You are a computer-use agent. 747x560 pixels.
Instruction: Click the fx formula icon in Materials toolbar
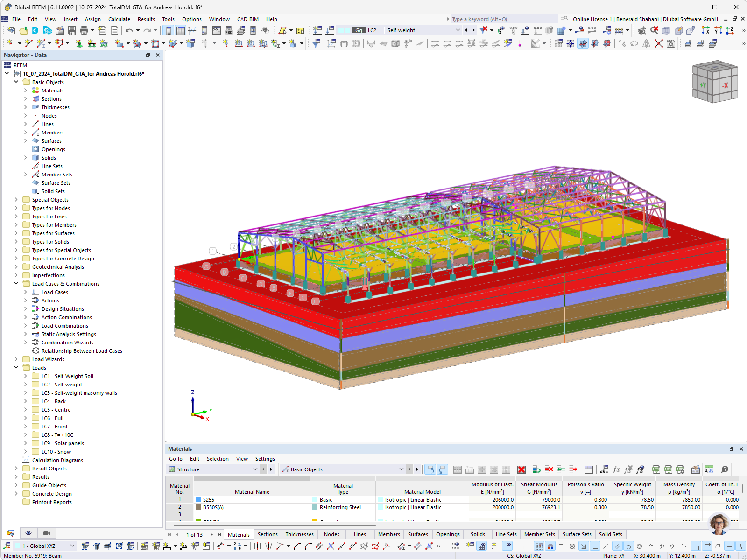(x=616, y=469)
